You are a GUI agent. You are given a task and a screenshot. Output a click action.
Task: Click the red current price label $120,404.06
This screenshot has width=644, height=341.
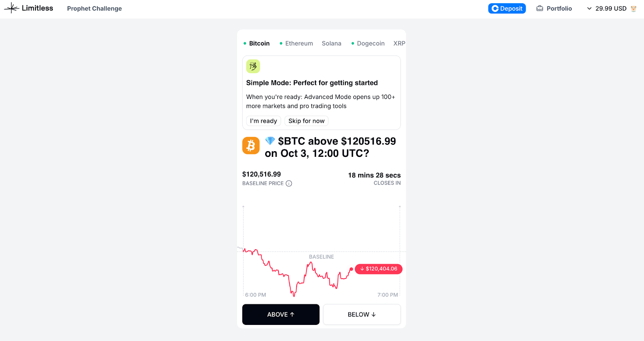click(379, 269)
